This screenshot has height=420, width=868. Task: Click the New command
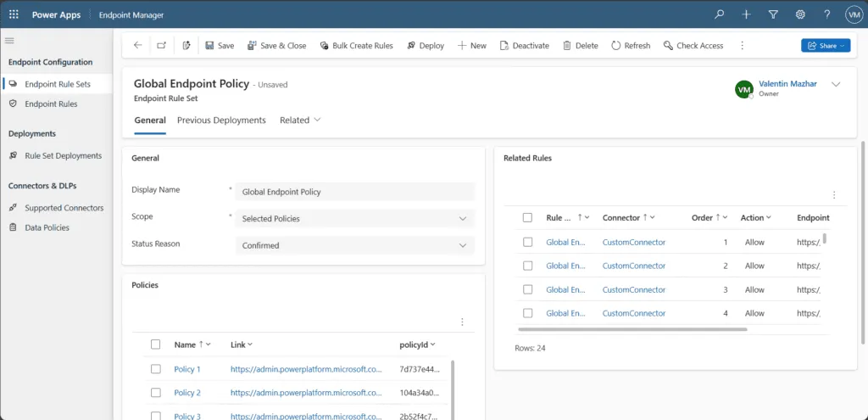pos(471,46)
